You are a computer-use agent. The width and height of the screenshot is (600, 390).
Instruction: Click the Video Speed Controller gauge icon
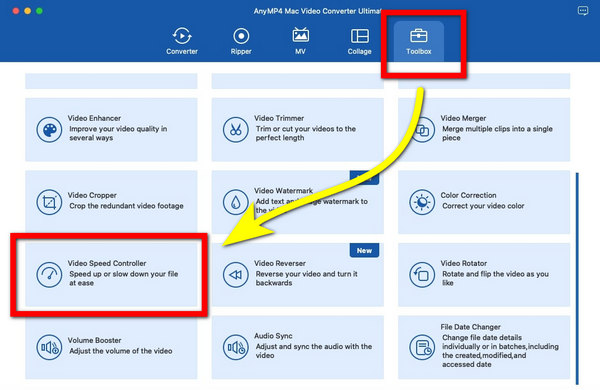(49, 274)
